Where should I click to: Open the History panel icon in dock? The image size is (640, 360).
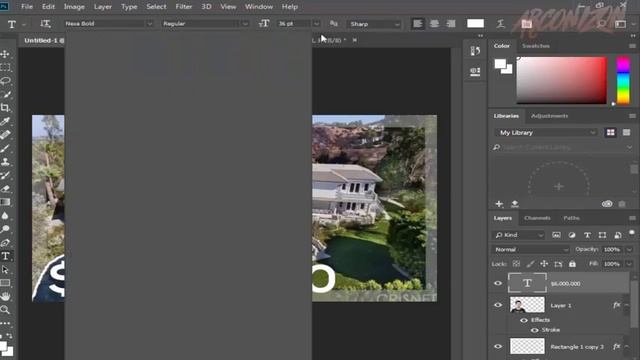[475, 51]
